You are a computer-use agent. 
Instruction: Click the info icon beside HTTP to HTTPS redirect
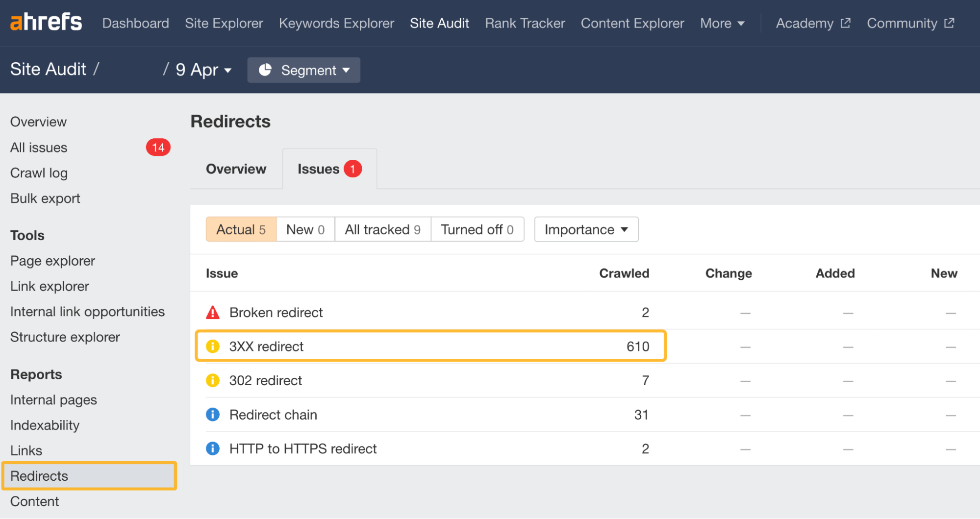[212, 448]
